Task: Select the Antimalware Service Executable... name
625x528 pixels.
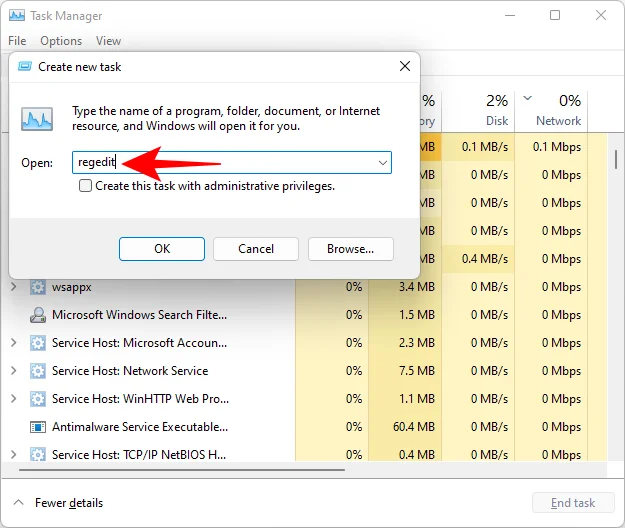Action: (x=140, y=427)
